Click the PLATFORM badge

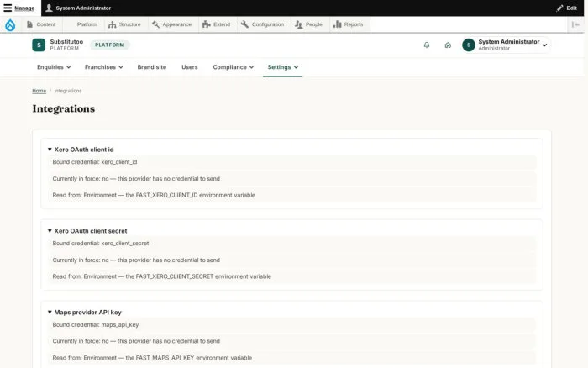(x=109, y=45)
